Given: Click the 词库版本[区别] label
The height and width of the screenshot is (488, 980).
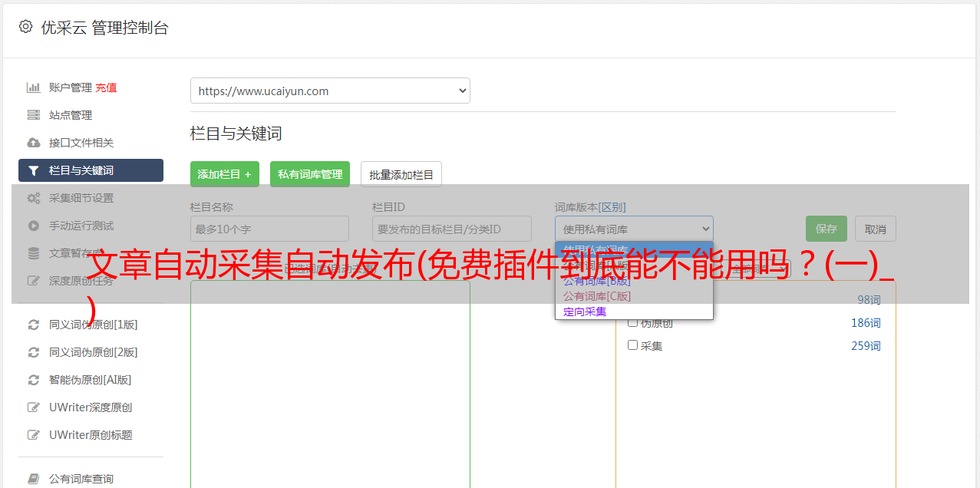Looking at the screenshot, I should [x=590, y=207].
